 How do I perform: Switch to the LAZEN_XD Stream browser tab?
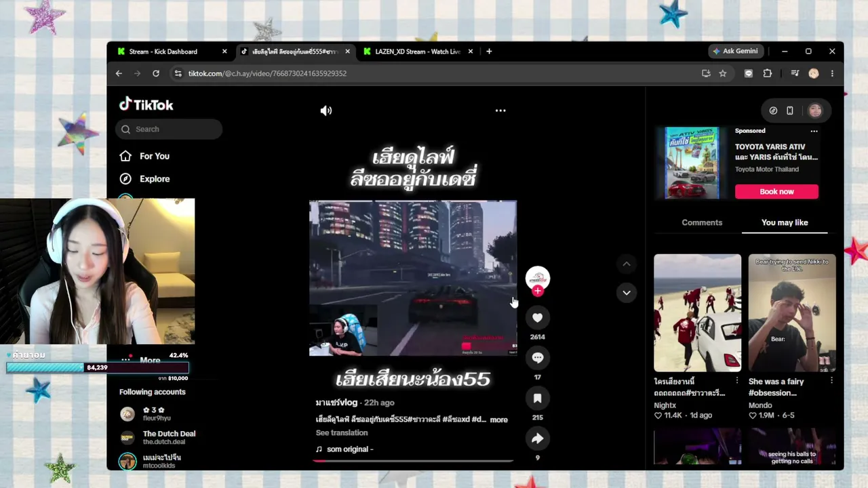[x=417, y=52]
